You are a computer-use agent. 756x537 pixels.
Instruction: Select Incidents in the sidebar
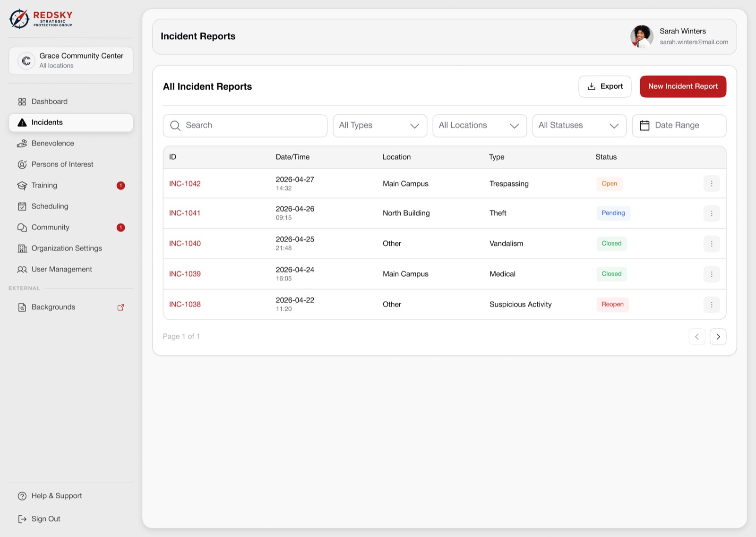(71, 122)
